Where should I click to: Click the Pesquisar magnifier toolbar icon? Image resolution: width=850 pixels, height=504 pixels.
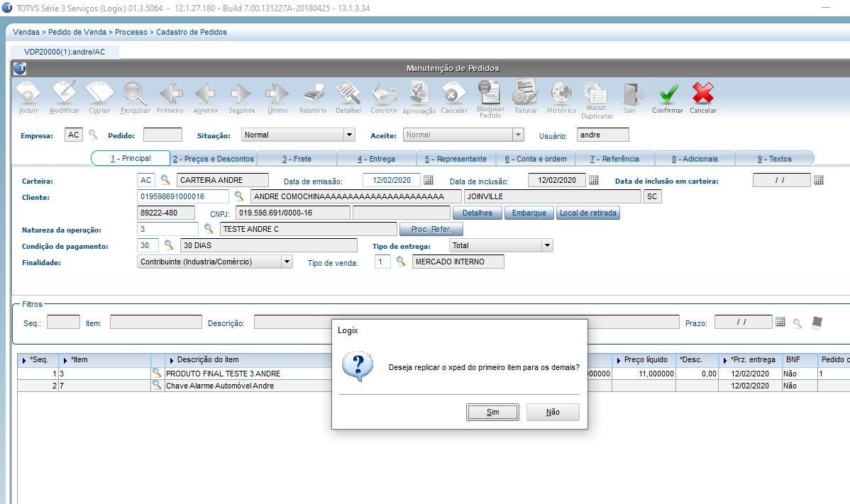[134, 93]
